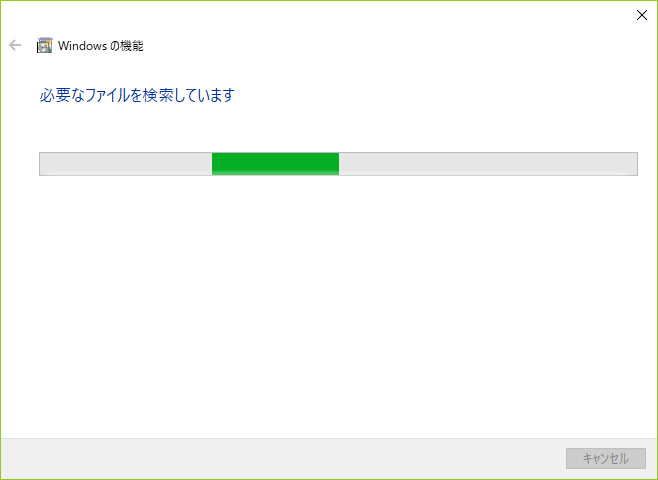The height and width of the screenshot is (480, 658).
Task: Click the empty track right of green segment
Action: point(488,164)
